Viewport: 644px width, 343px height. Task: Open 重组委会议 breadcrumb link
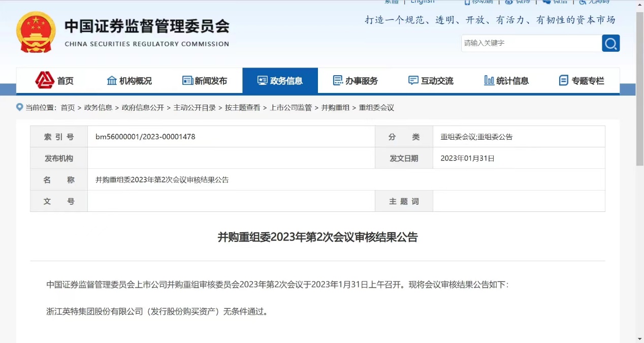[x=376, y=108]
